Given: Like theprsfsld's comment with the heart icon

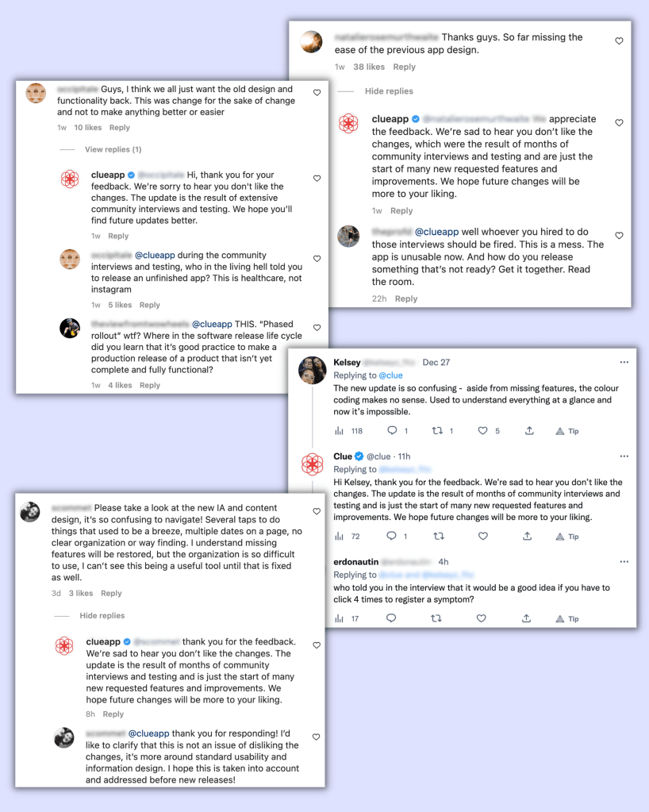Looking at the screenshot, I should click(619, 235).
